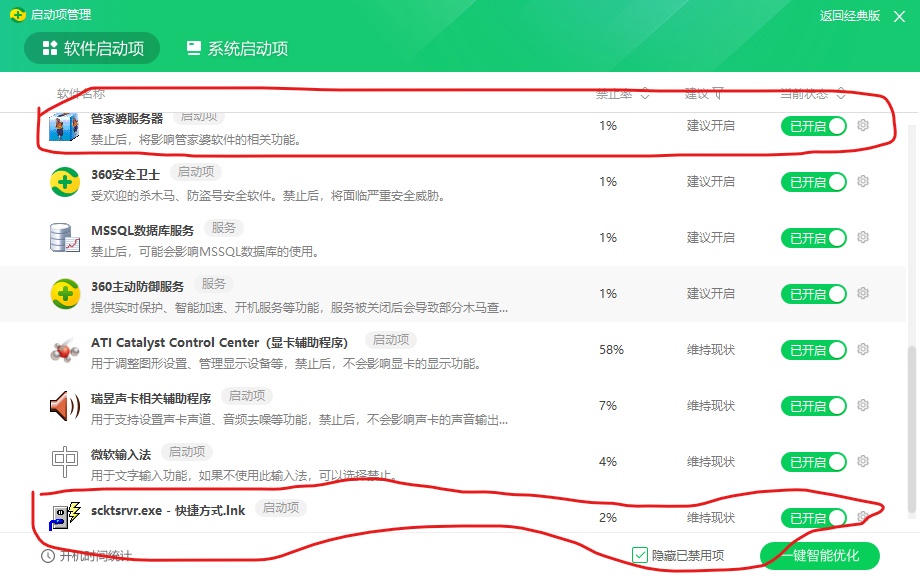This screenshot has width=920, height=580.
Task: Open settings gear for 360主动防御服务
Action: (x=862, y=293)
